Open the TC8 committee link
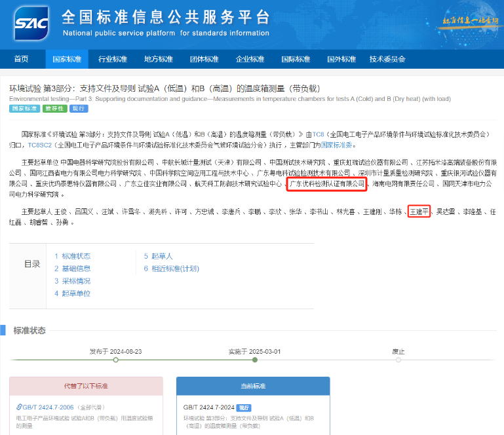Image resolution: width=504 pixels, height=435 pixels. click(318, 134)
